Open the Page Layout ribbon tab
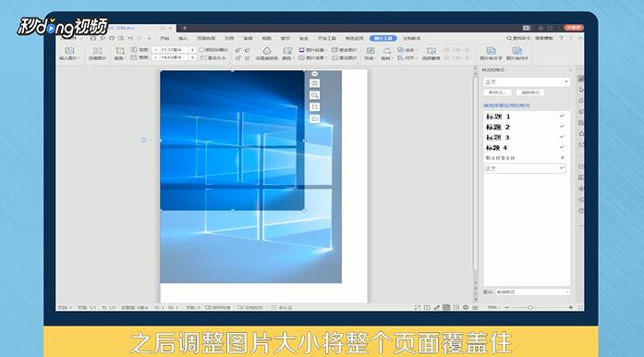This screenshot has width=644, height=357. [x=206, y=38]
